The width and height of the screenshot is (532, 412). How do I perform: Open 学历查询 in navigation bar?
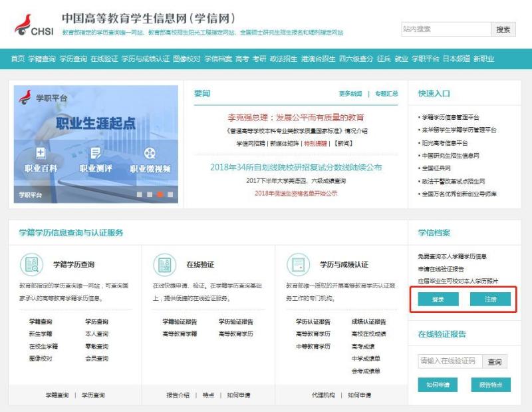pos(73,59)
